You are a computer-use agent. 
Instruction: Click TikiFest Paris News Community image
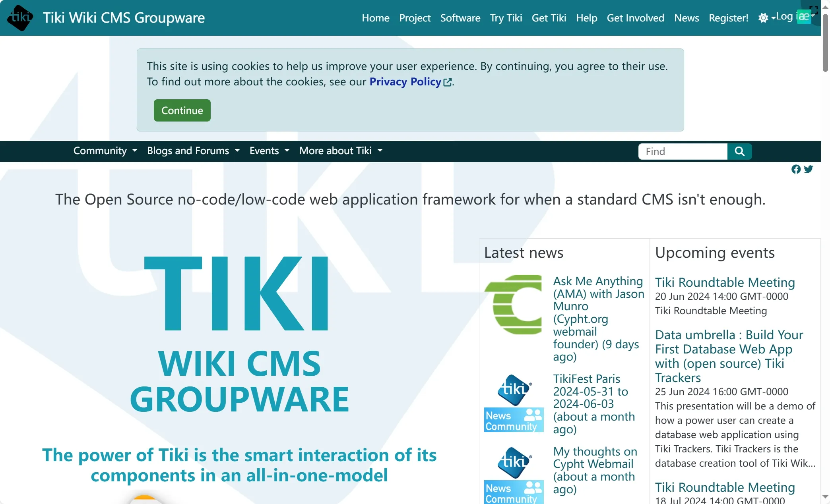514,403
